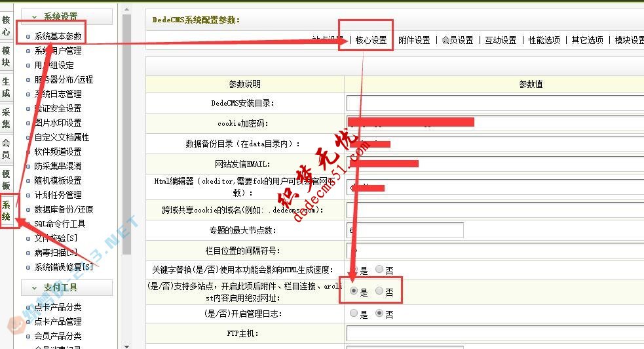Open 软件频道设置 entry

coord(58,152)
